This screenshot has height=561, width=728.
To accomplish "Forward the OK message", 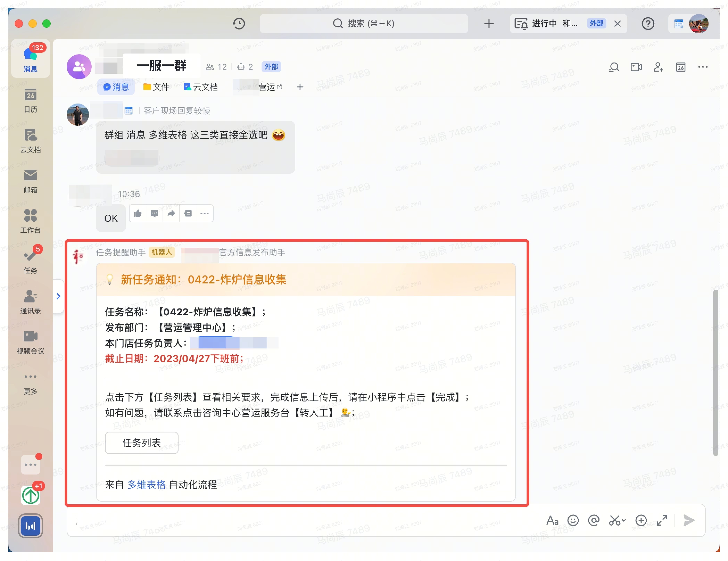I will 171,213.
